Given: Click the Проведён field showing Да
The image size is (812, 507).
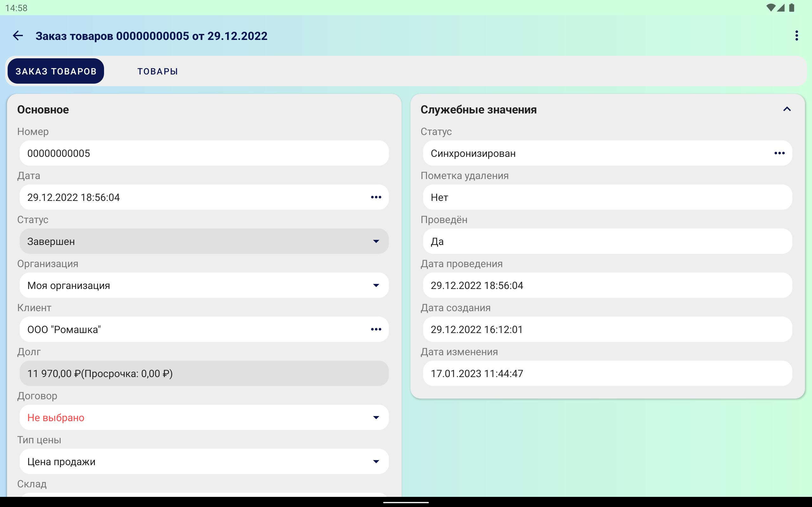Looking at the screenshot, I should (607, 241).
